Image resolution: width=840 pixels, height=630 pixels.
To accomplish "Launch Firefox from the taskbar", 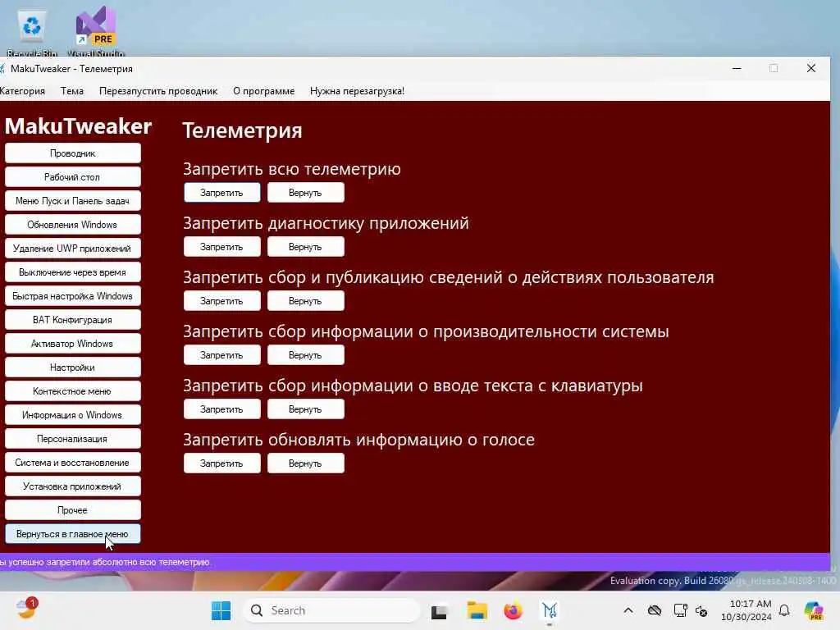I will pos(514,610).
